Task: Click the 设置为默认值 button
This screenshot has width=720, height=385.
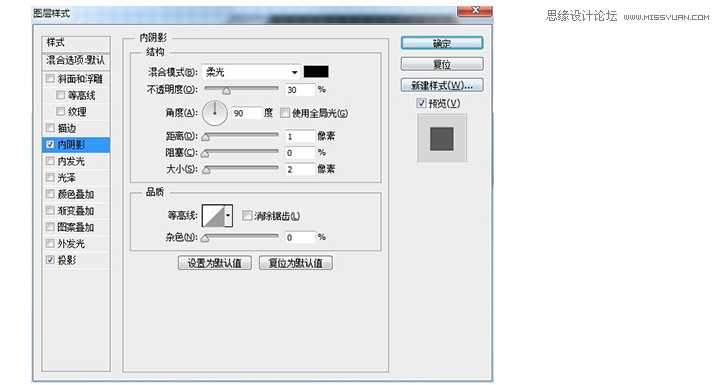Action: pyautogui.click(x=214, y=263)
